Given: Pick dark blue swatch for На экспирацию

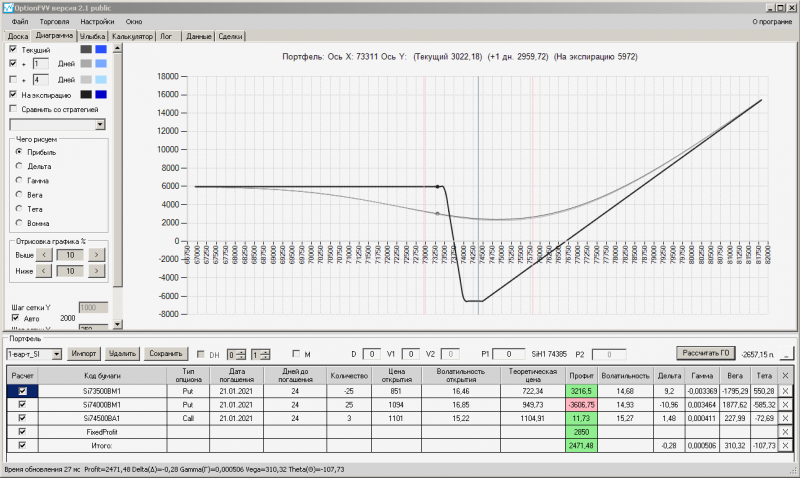Looking at the screenshot, I should pos(101,94).
